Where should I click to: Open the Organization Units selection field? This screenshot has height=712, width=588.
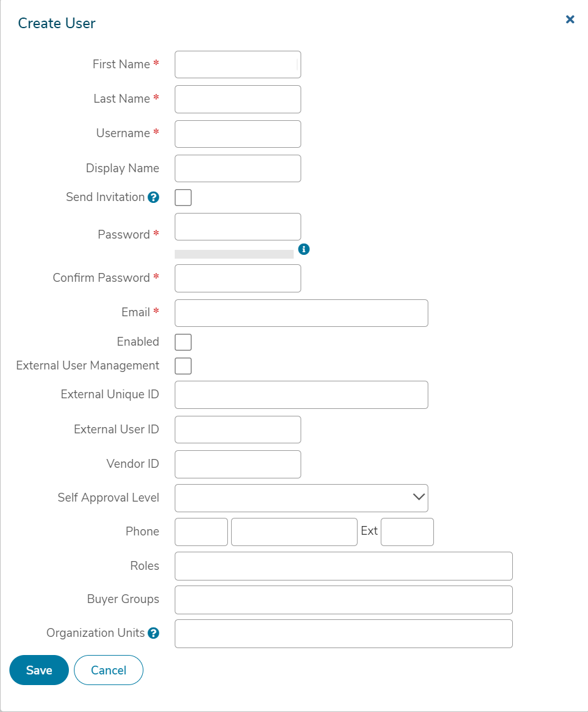click(344, 634)
